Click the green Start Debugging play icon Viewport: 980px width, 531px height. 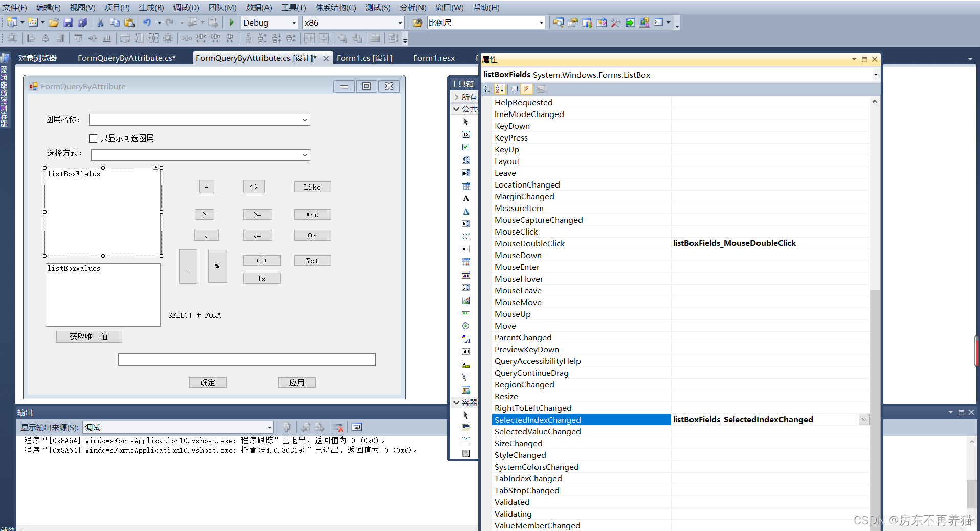pyautogui.click(x=231, y=22)
